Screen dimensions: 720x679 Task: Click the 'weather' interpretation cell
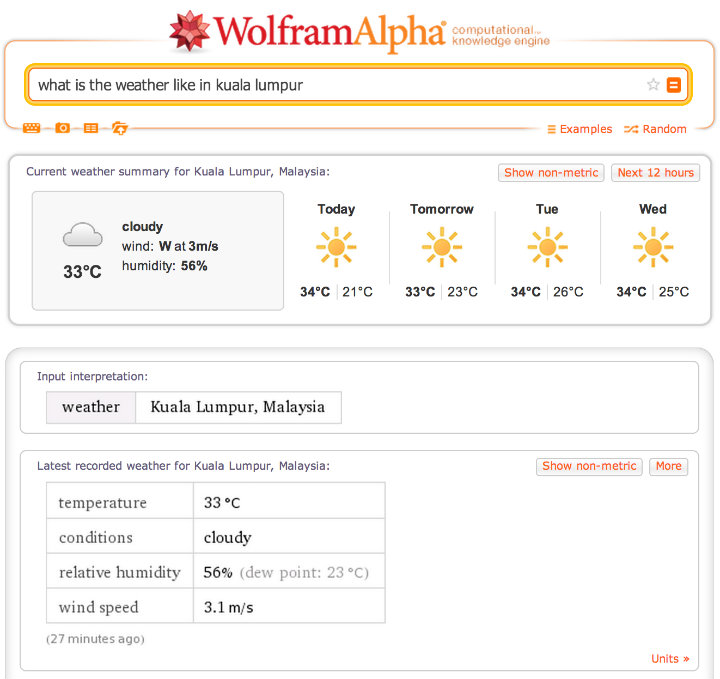coord(91,407)
